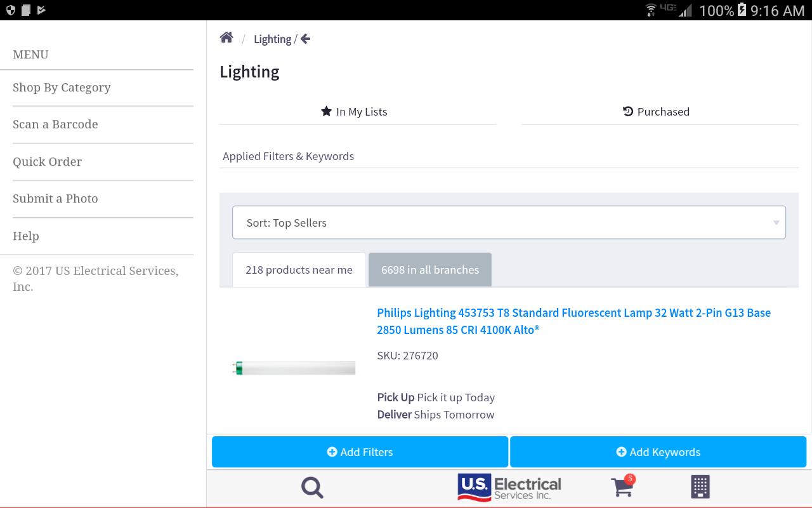Choose Quick Order from the menu

click(103, 162)
